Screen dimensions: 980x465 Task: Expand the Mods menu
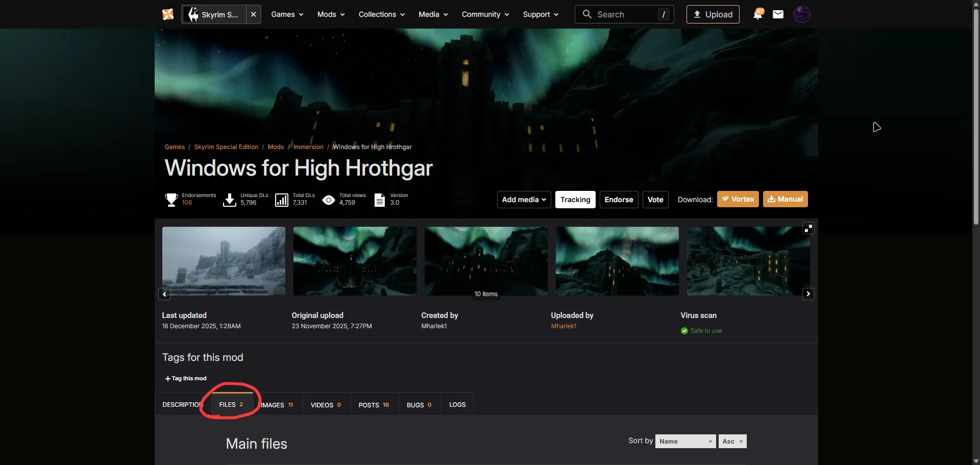(x=331, y=14)
